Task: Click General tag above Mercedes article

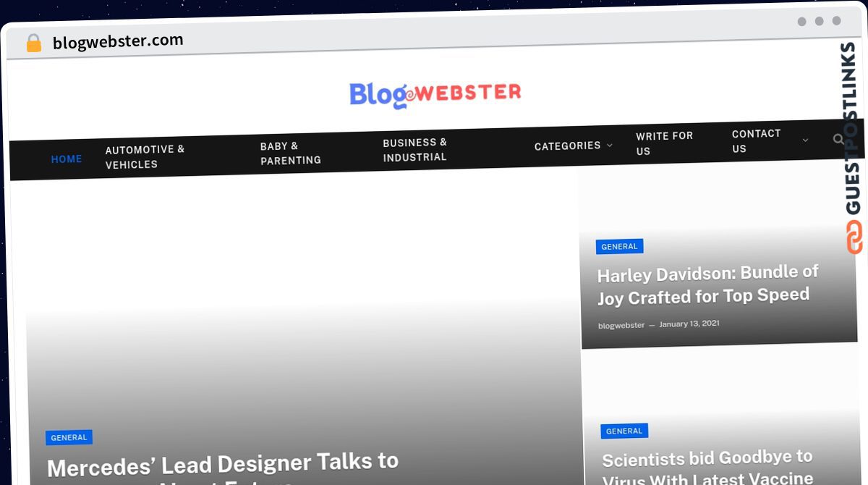Action: pyautogui.click(x=69, y=438)
